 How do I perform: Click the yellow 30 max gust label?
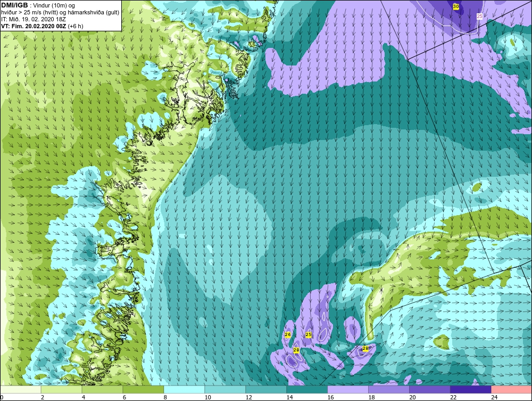[x=456, y=6]
